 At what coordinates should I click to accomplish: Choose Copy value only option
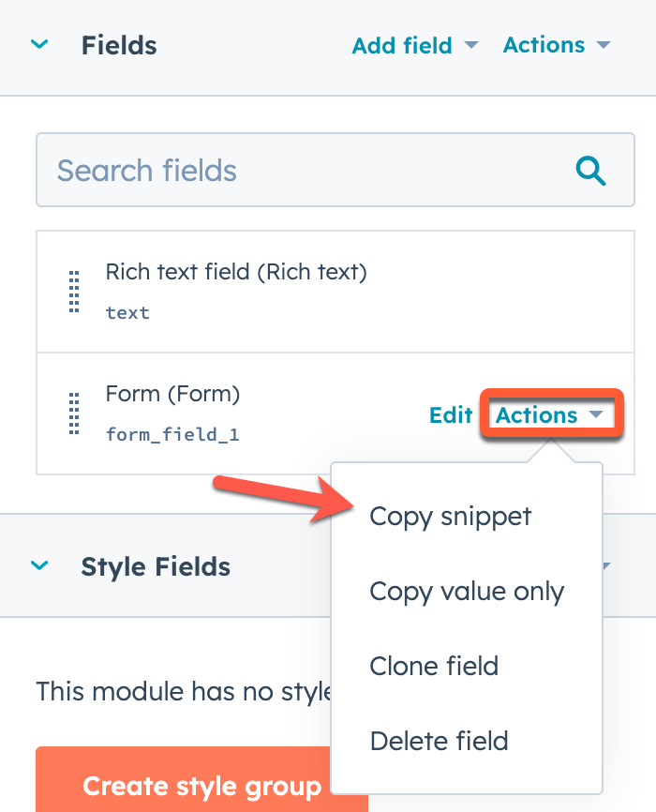pos(467,592)
